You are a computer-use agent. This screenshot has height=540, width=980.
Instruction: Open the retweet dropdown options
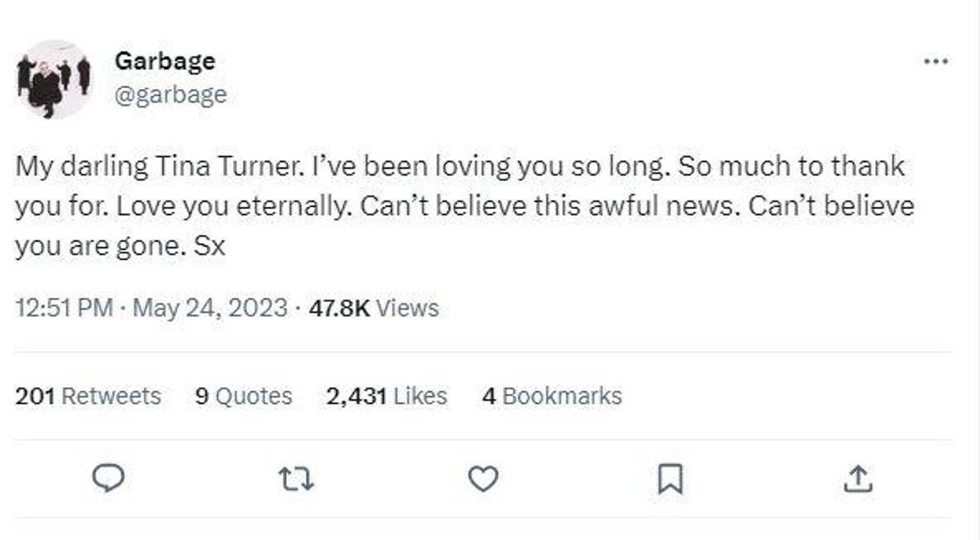297,478
